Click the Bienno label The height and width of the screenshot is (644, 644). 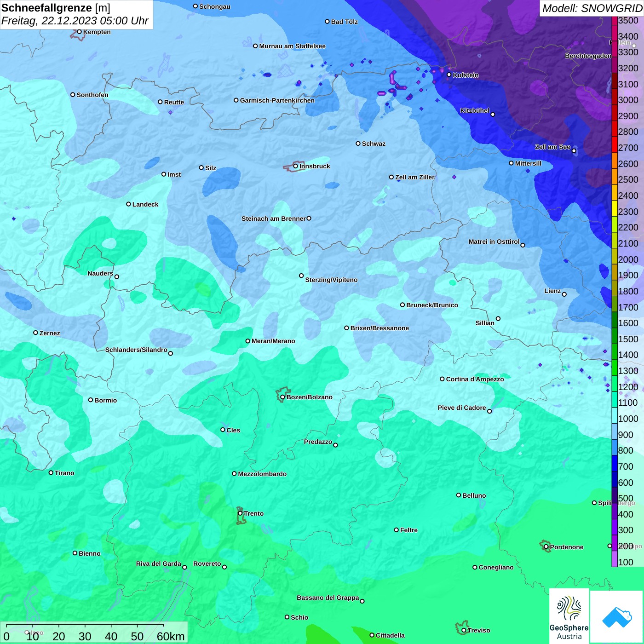point(89,553)
